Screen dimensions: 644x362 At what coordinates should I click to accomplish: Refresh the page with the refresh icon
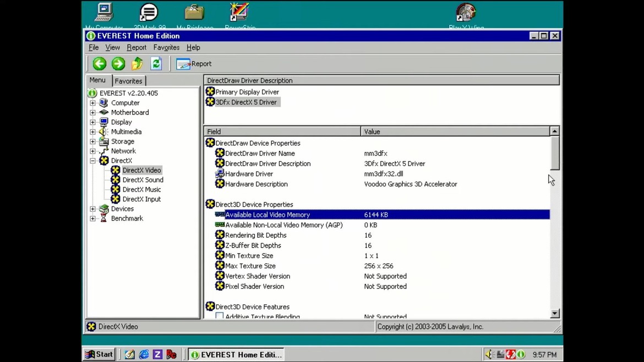click(156, 64)
